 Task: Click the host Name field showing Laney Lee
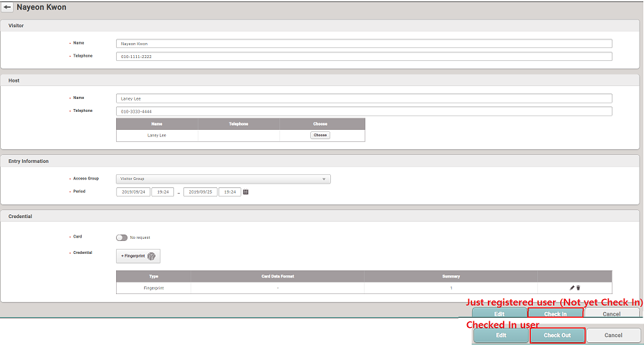tap(364, 98)
